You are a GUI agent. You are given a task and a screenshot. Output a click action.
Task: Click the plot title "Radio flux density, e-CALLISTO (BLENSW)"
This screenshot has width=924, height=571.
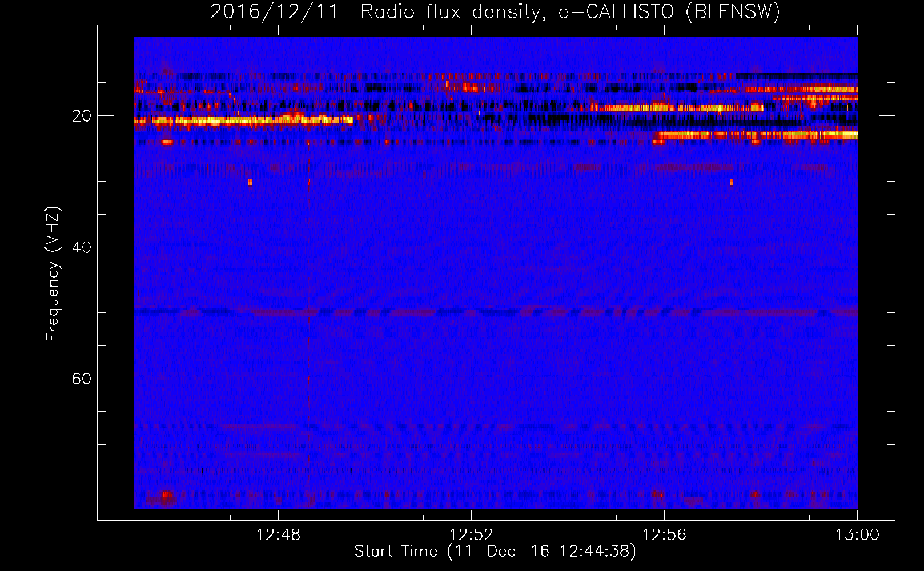[x=570, y=12]
